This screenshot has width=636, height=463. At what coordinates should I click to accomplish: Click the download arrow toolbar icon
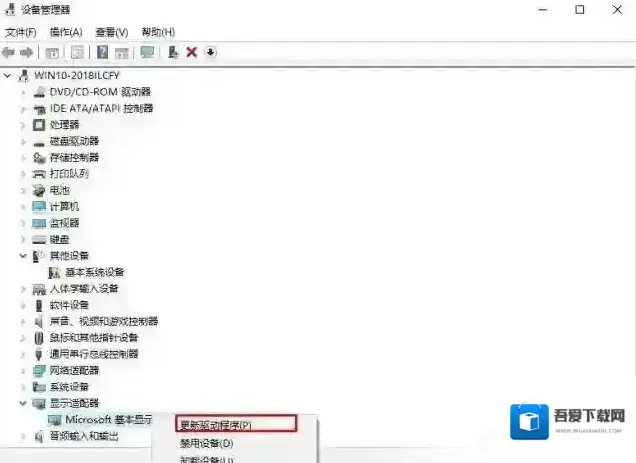pyautogui.click(x=210, y=52)
